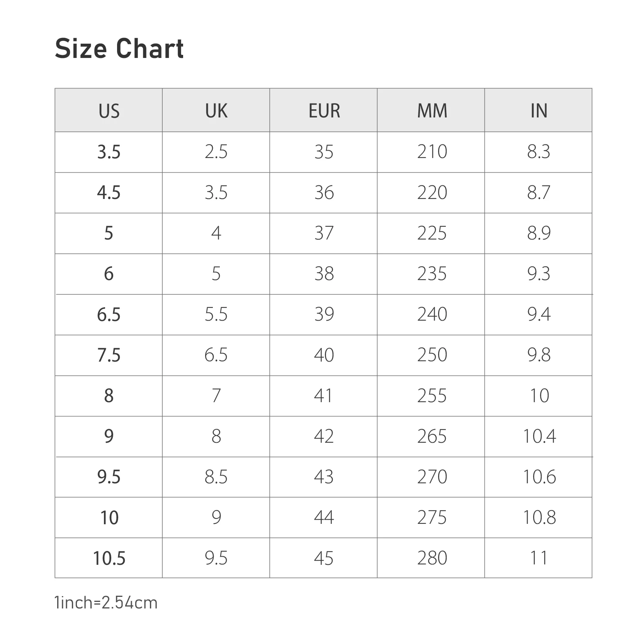
Task: Click the UK column header
Action: [x=216, y=111]
